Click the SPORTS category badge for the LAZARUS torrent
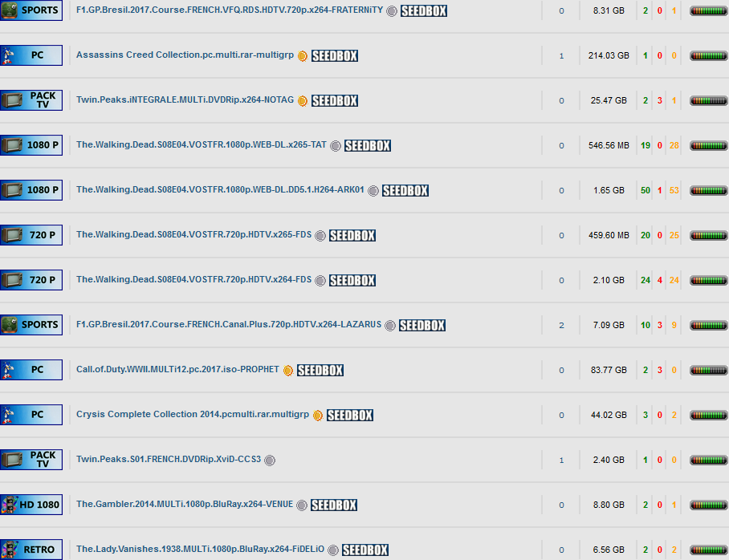This screenshot has width=729, height=560. (31, 325)
